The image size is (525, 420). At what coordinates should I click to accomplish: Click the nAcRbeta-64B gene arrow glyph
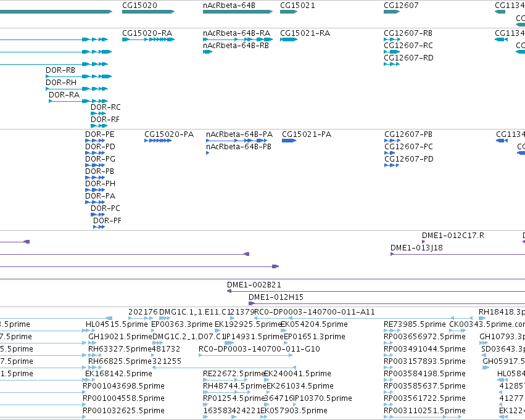coord(238,12)
